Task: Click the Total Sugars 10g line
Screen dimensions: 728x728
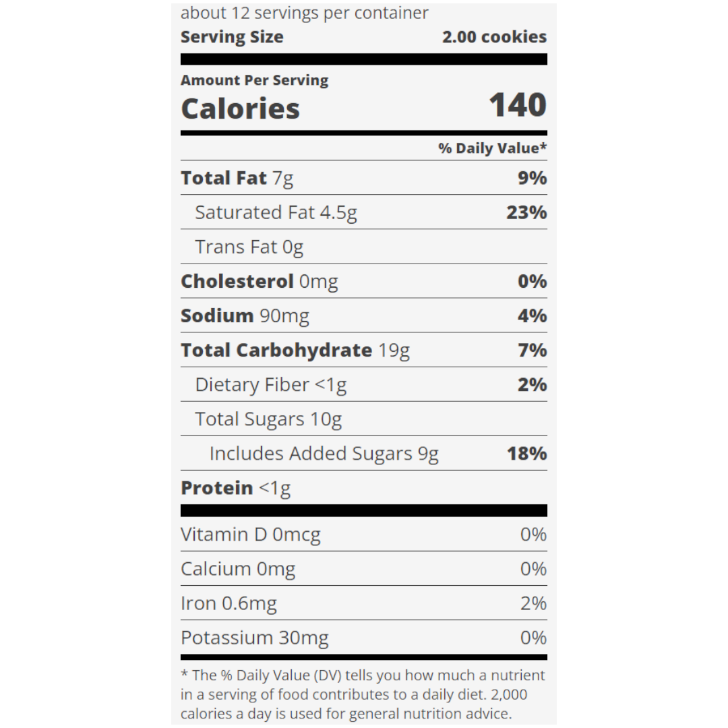Action: 268,419
